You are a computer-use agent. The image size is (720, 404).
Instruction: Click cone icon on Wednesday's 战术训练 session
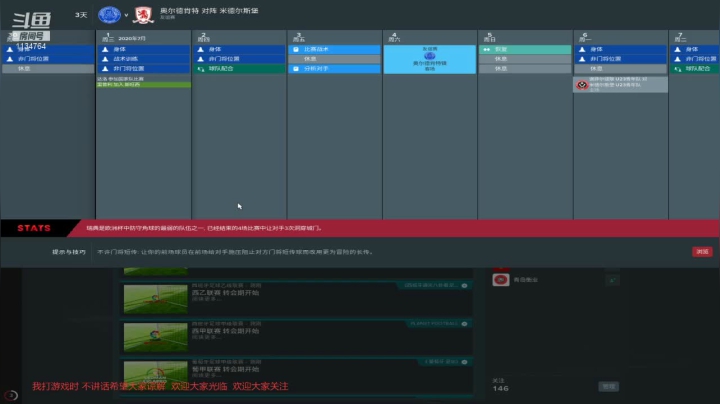(105, 59)
